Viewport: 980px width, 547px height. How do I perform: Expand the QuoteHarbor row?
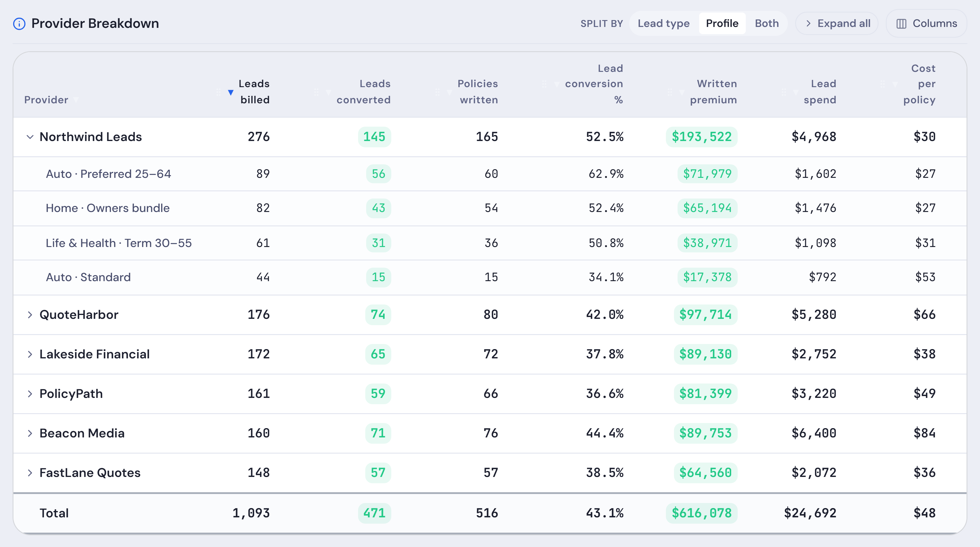(30, 315)
